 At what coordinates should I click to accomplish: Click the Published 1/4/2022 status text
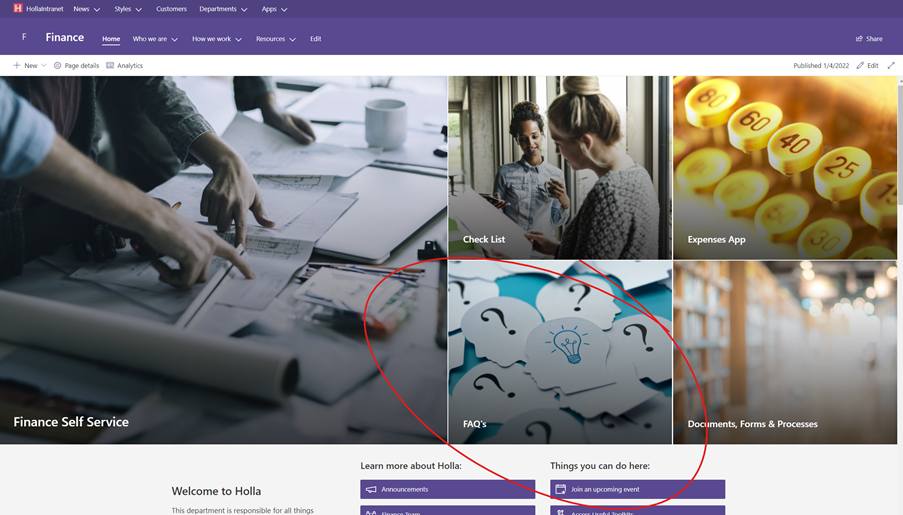[x=821, y=66]
